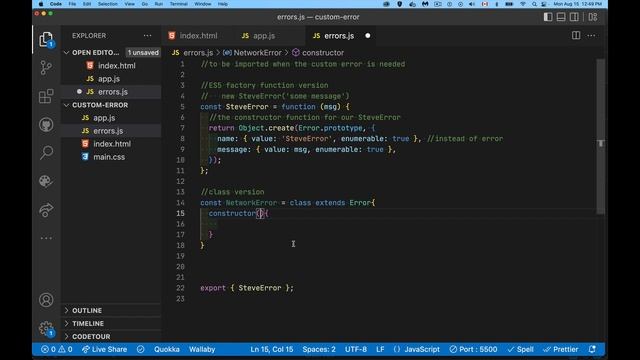Place cursor on export { SteveError } line
Image resolution: width=640 pixels, height=360 pixels.
(x=247, y=288)
